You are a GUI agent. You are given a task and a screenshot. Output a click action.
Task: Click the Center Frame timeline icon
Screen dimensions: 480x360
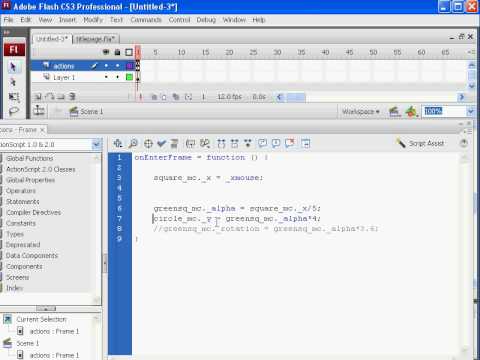141,97
